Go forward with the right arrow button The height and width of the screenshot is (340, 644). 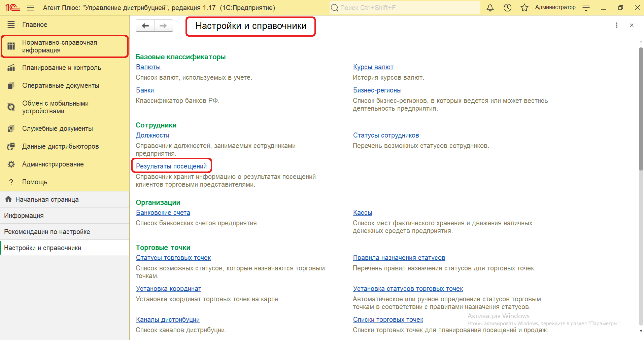pyautogui.click(x=164, y=26)
